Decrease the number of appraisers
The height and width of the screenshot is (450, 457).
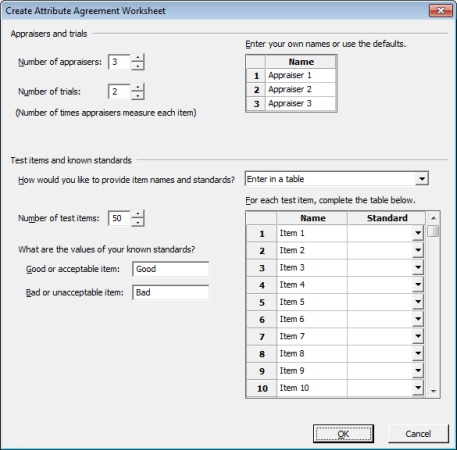(137, 66)
